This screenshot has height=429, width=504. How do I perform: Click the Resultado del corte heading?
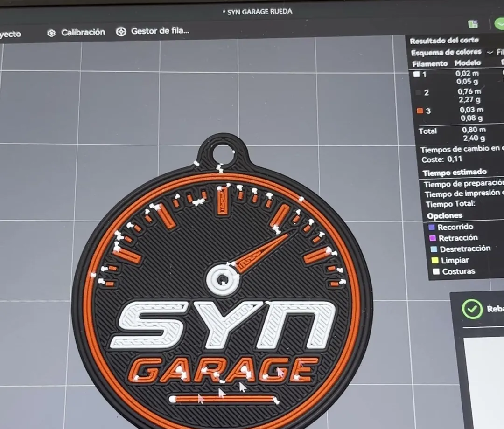coord(444,41)
